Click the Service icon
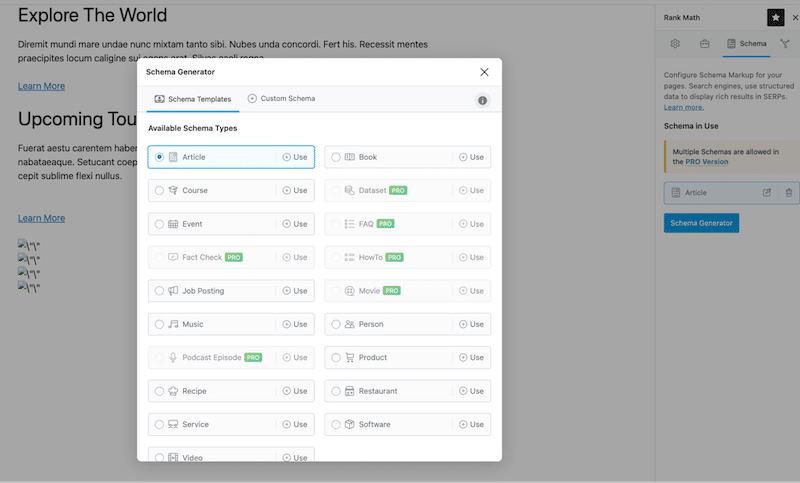The width and height of the screenshot is (800, 483). 173,424
